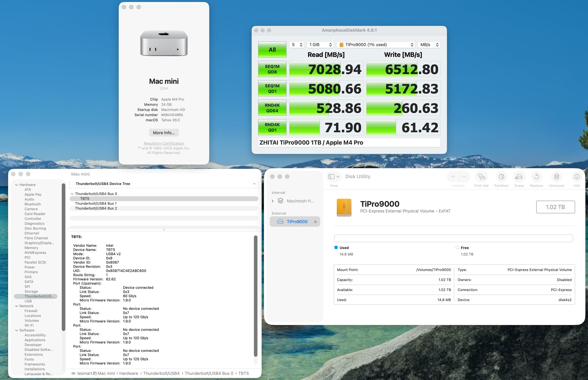Viewport: 588px width, 380px height.
Task: Select NVMExpress in the Hardware sidebar
Action: [x=35, y=253]
